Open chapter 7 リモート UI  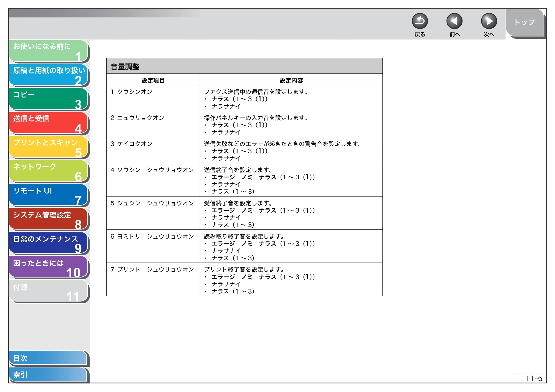pos(49,195)
